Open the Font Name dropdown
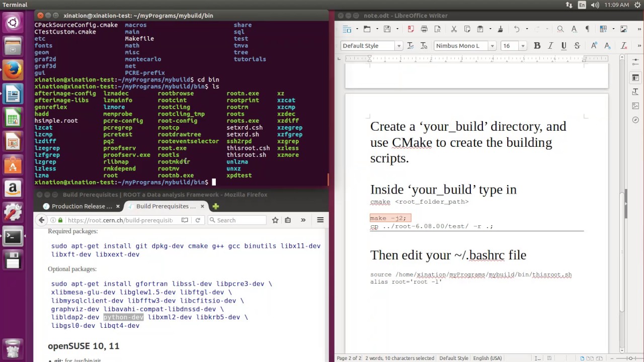Screen dimensions: 644x362 coord(492,46)
